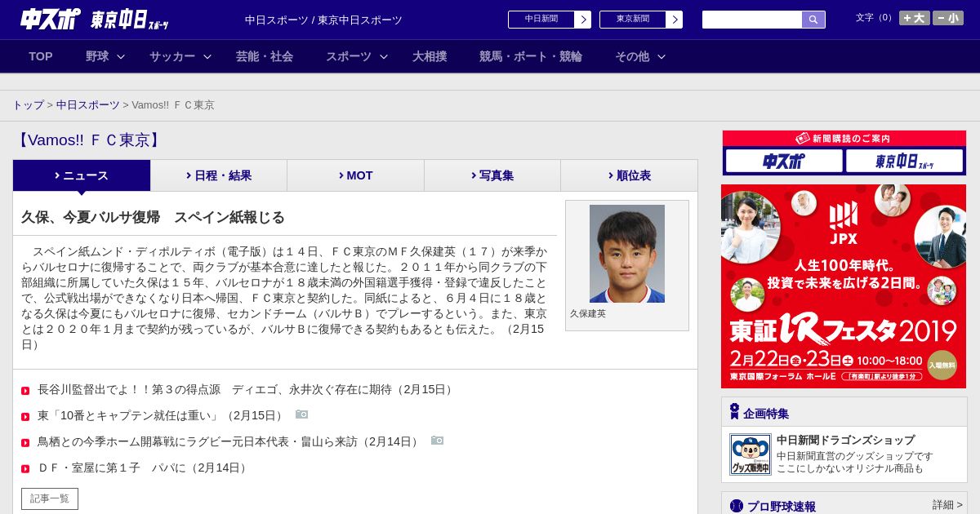Click the 東証IRフェスタ2019 advertisement
Image resolution: width=980 pixels, height=514 pixels.
click(x=844, y=286)
